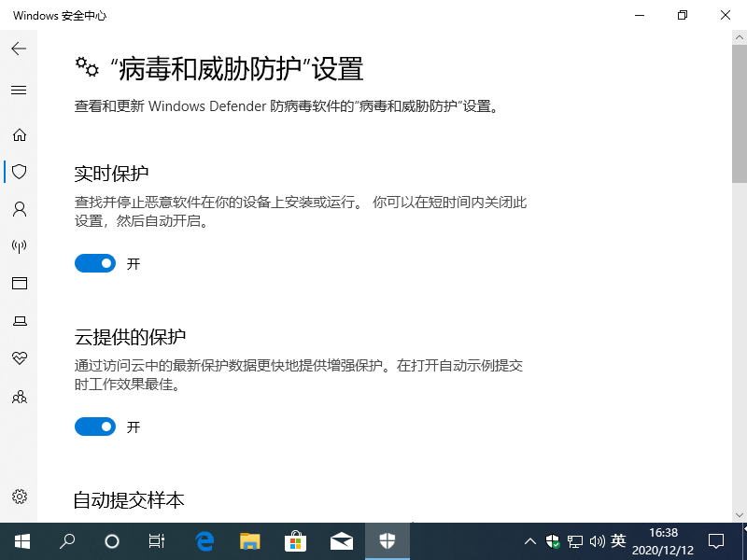This screenshot has width=747, height=560.
Task: Return to the Home page via home icon
Action: tap(20, 134)
